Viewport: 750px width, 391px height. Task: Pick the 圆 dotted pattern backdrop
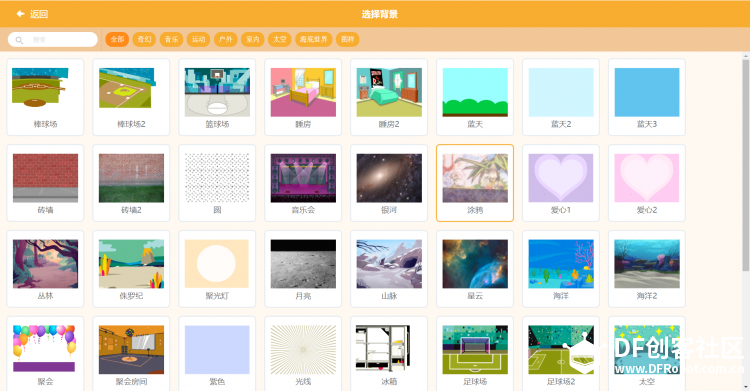(x=217, y=183)
